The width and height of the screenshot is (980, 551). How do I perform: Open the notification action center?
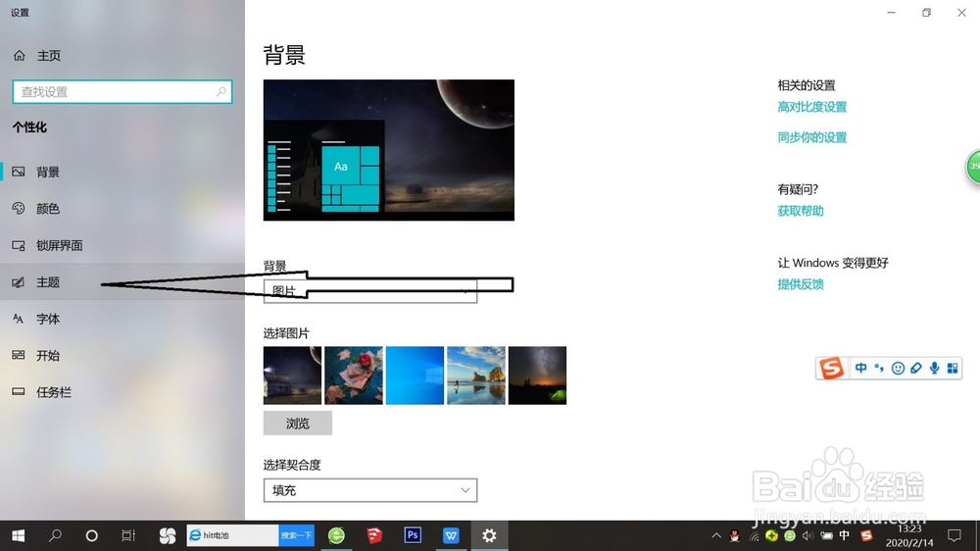click(x=955, y=535)
